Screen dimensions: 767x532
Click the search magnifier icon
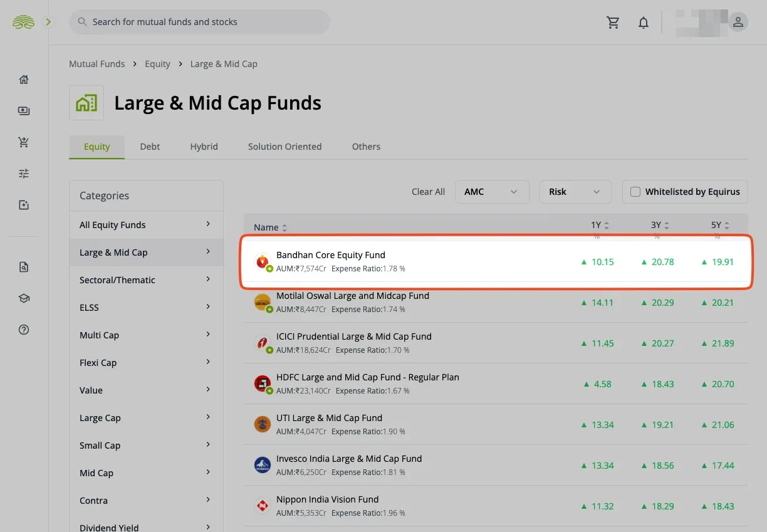pos(82,22)
